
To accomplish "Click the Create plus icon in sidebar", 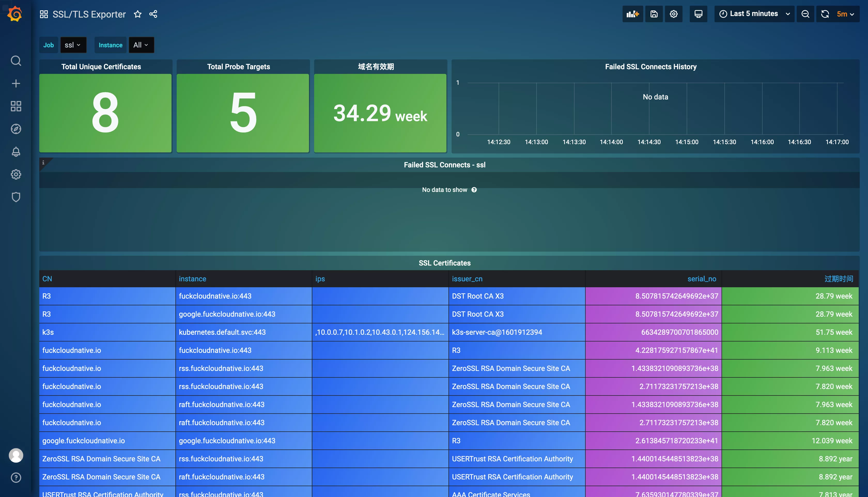I will pos(16,83).
